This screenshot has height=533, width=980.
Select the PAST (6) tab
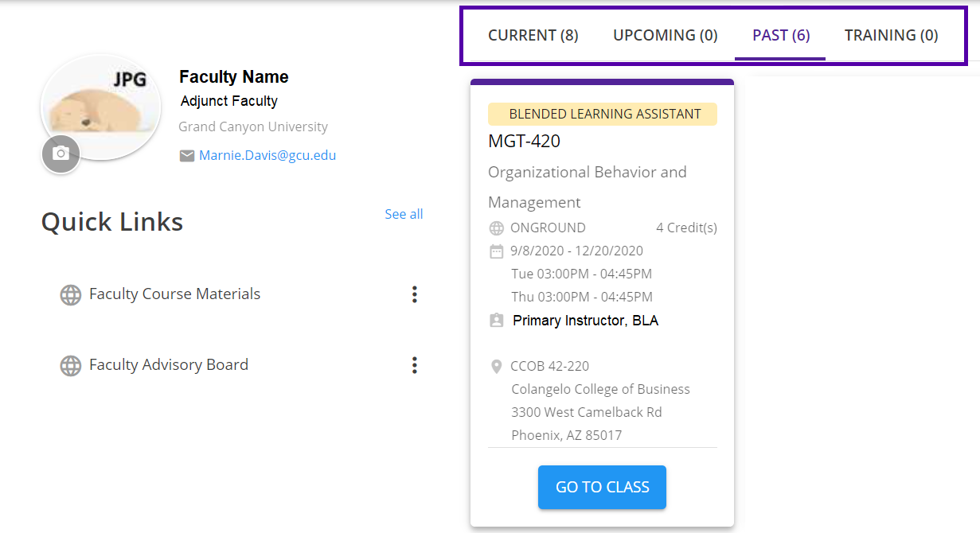click(781, 36)
